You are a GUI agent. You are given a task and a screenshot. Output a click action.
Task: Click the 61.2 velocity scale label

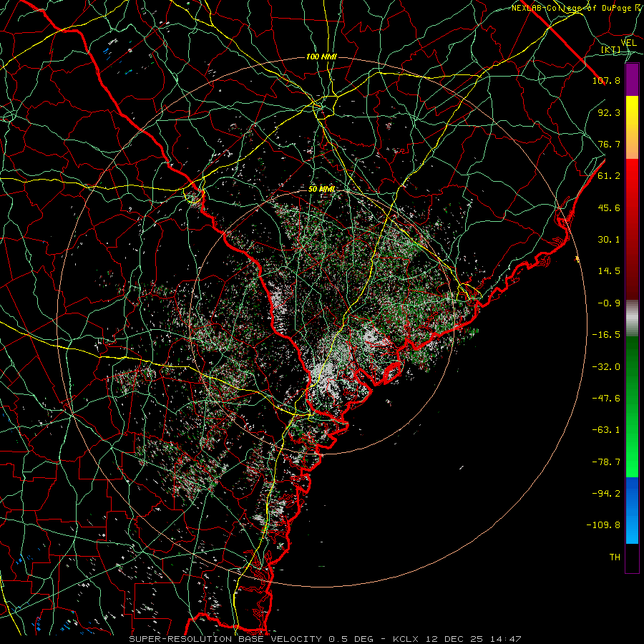point(609,176)
